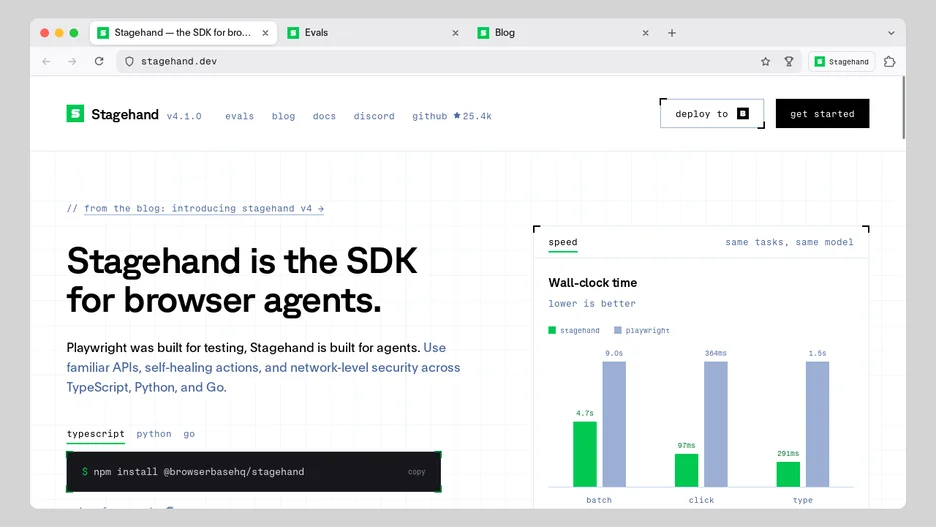
Task: Reload the page
Action: pyautogui.click(x=99, y=61)
